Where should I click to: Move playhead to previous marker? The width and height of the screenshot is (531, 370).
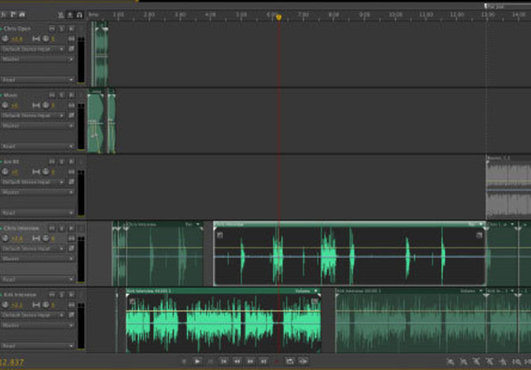(x=224, y=361)
